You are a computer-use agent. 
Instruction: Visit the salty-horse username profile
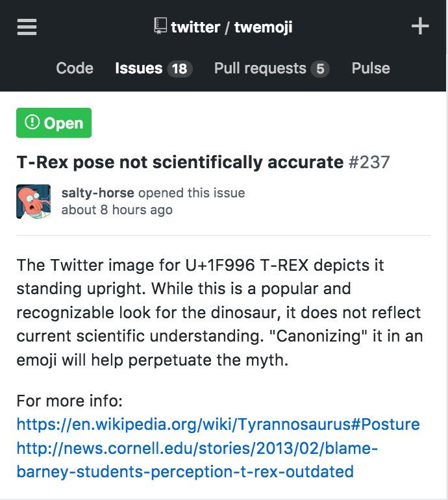click(97, 193)
